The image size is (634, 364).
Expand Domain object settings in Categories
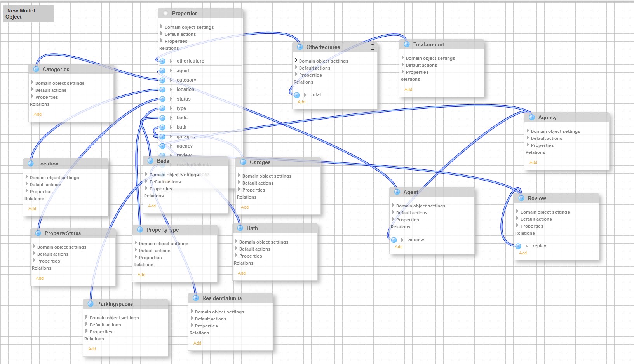click(x=32, y=83)
